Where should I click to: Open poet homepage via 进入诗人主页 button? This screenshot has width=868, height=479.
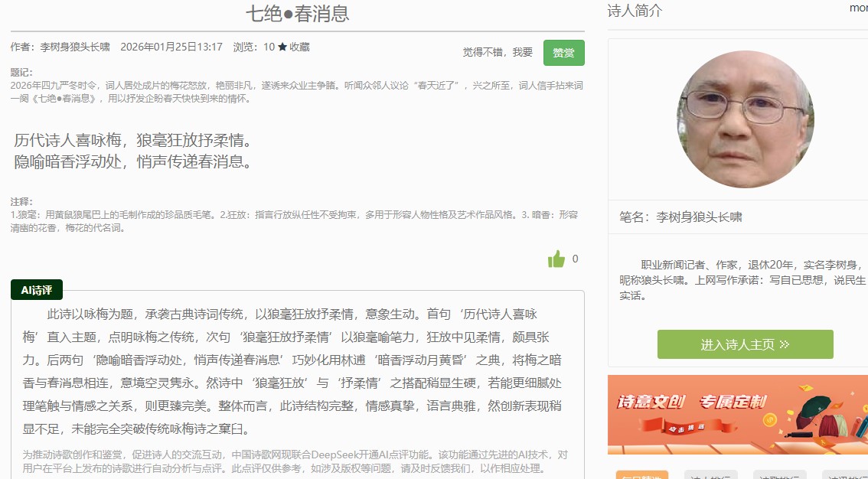coord(745,344)
